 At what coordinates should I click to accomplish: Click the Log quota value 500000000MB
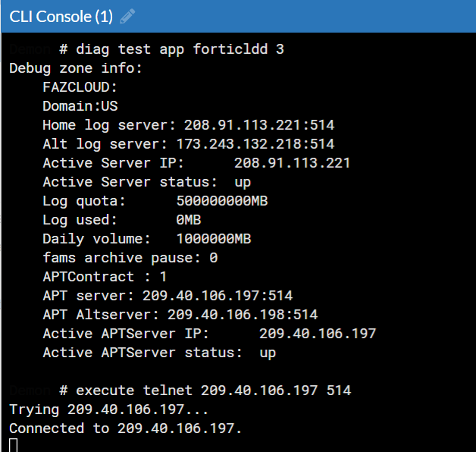[222, 201]
